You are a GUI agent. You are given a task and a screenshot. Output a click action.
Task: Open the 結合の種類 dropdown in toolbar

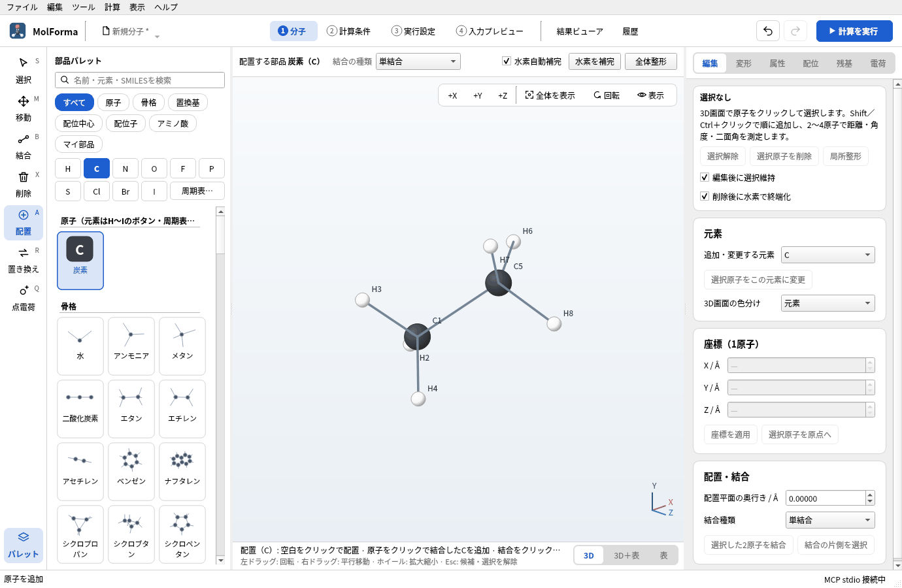click(418, 61)
